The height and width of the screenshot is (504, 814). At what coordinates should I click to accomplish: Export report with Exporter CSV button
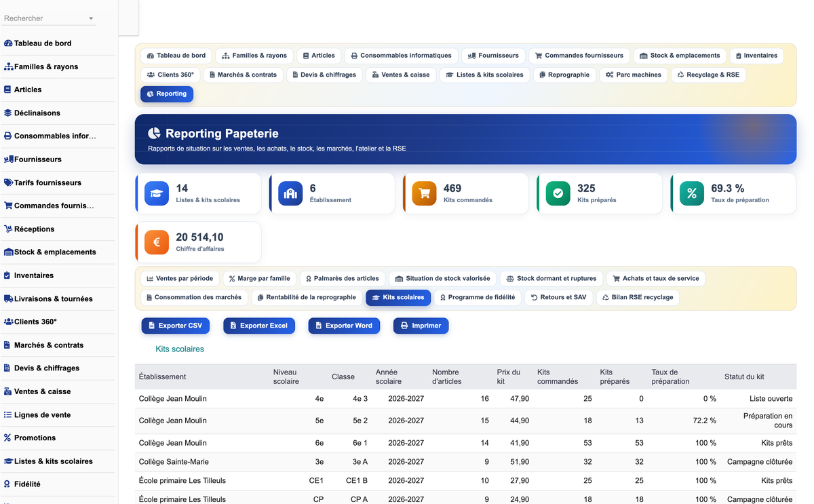click(176, 326)
